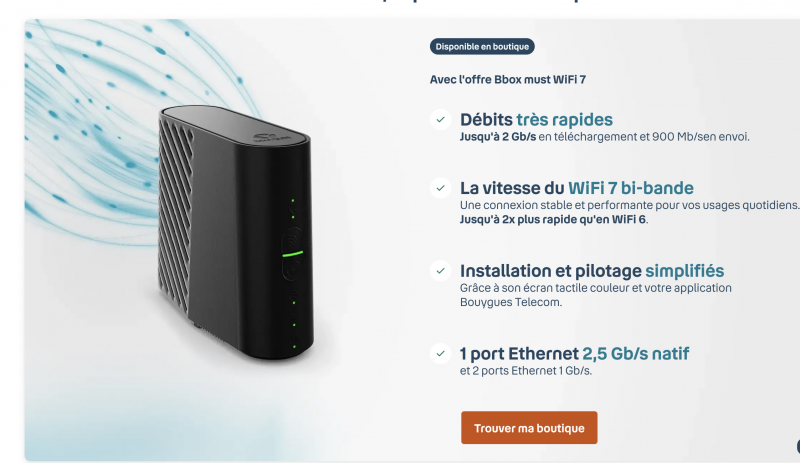This screenshot has height=463, width=800.
Task: Click the checkmark beside 1 port Ethernet
Action: [440, 353]
